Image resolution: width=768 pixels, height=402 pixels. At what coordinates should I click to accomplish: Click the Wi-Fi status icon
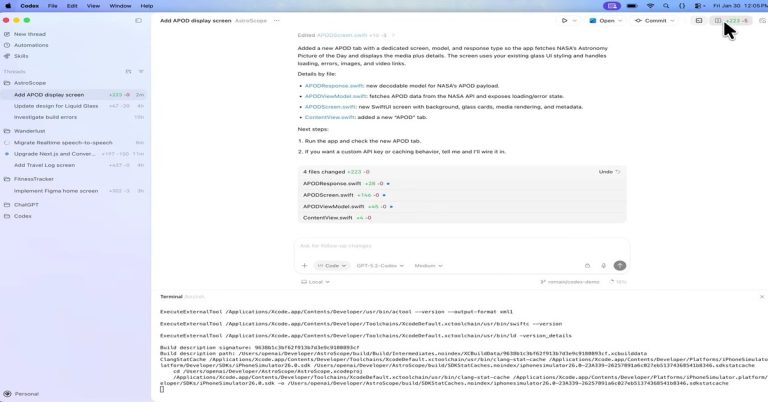[650, 6]
